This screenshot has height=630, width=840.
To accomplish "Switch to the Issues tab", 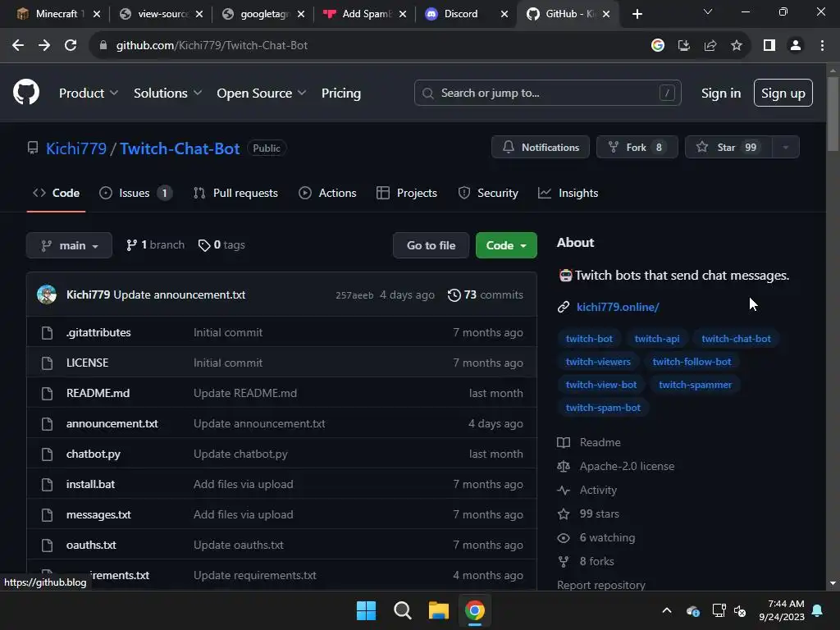I will pos(135,193).
